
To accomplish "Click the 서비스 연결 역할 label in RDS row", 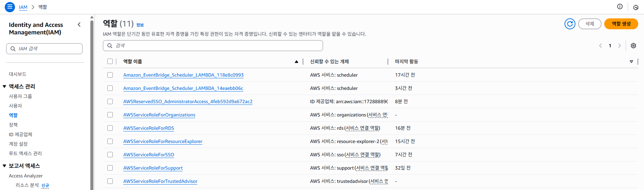I will point(362,128).
